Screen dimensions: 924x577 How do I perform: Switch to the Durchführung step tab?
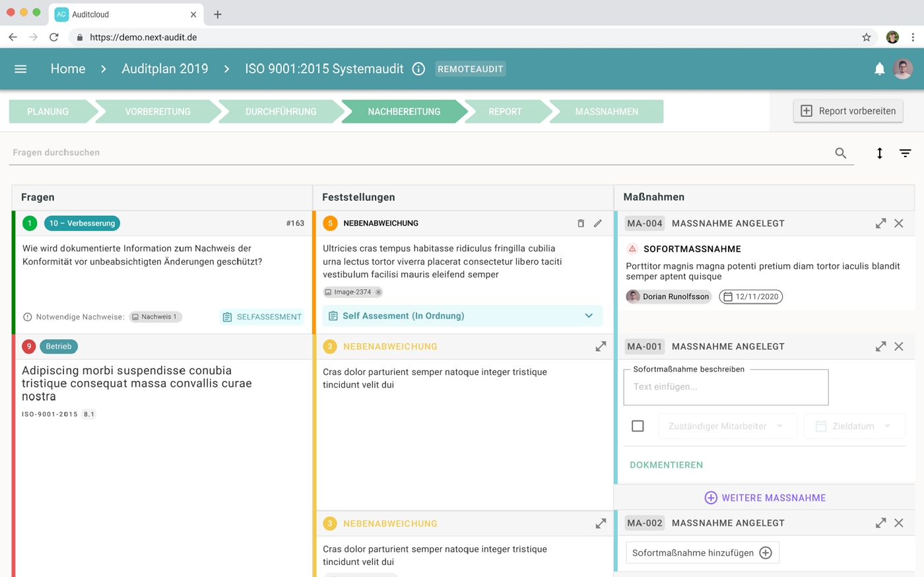pos(280,112)
